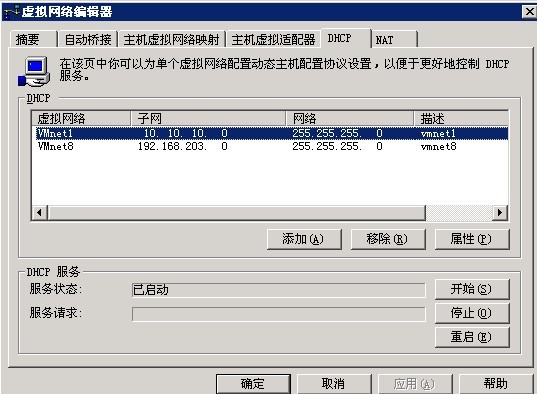Open 属性(P) for the selected network
537x394 pixels.
pyautogui.click(x=472, y=239)
